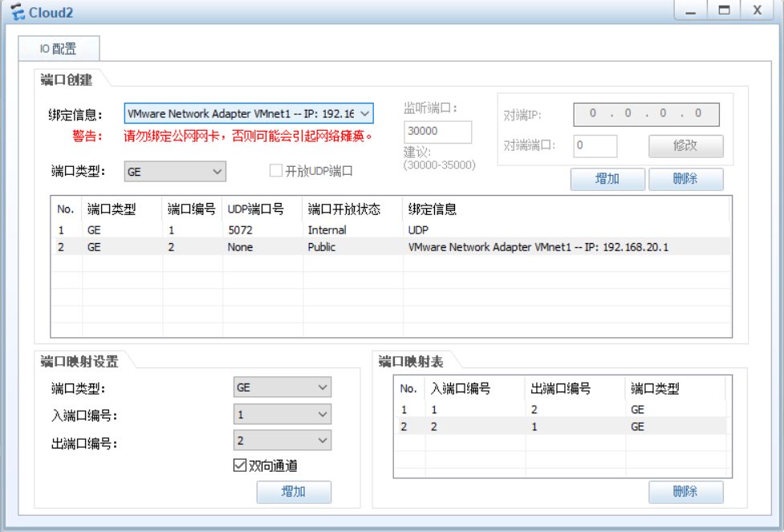Maximize the Cloud2 window
Screen dimensions: 784x532
[x=724, y=10]
